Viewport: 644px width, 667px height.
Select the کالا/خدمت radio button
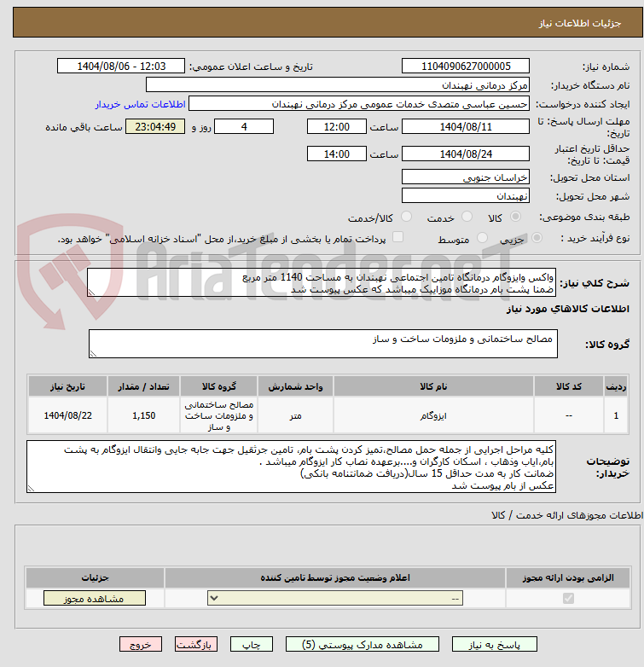[407, 217]
